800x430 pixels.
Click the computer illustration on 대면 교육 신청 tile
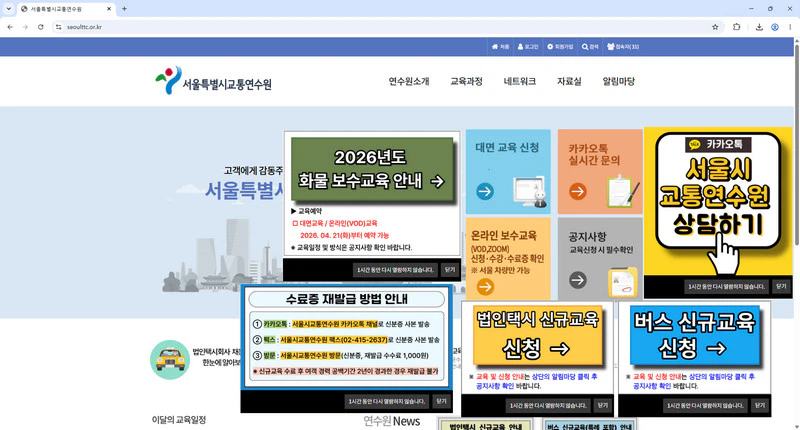(x=530, y=191)
